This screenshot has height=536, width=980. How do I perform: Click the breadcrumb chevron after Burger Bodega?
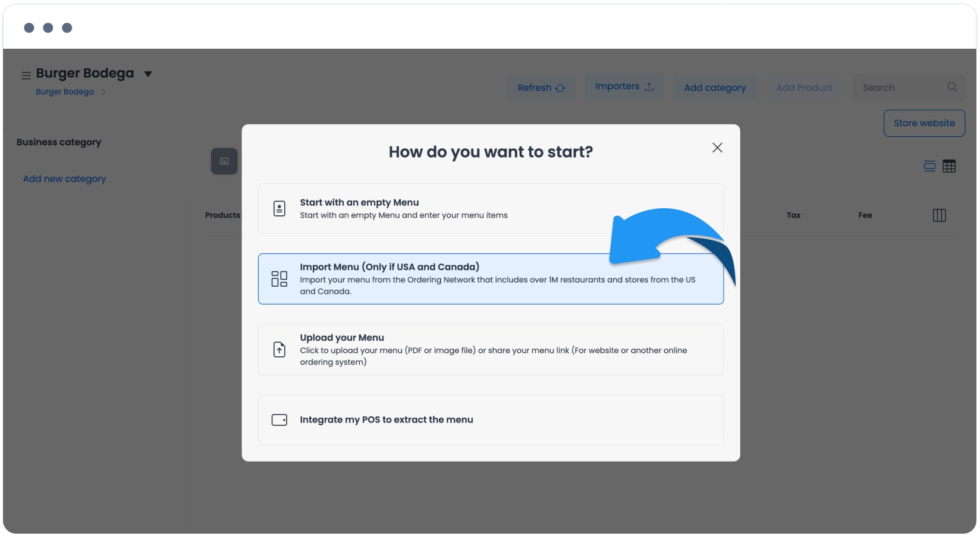(103, 92)
